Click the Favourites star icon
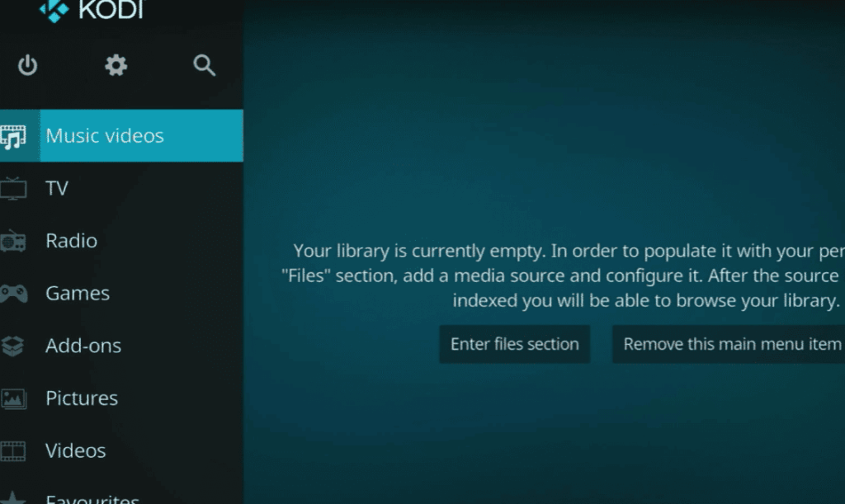 point(13,497)
